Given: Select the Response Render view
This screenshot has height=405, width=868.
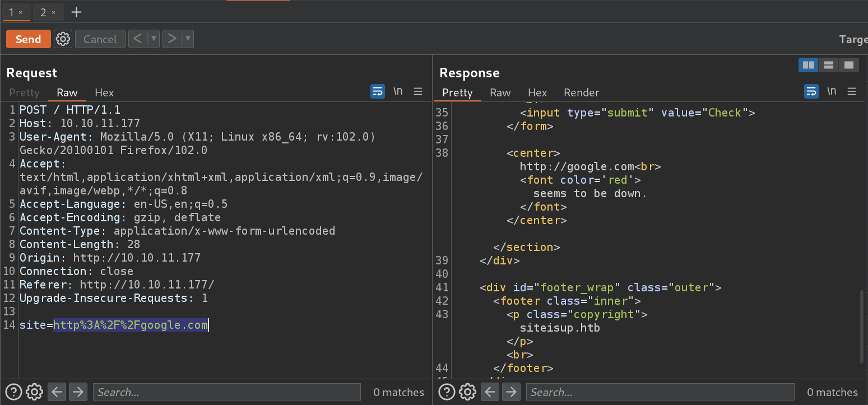Looking at the screenshot, I should coord(581,92).
